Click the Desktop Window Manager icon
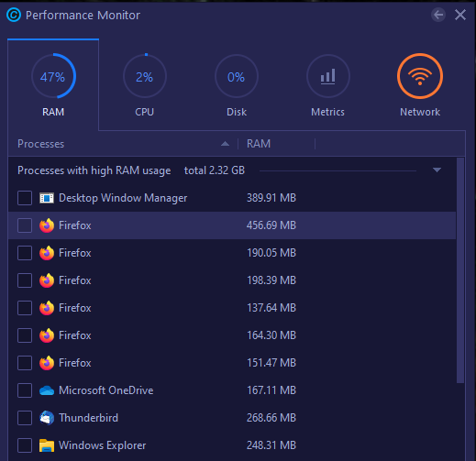The width and height of the screenshot is (476, 461). 47,198
